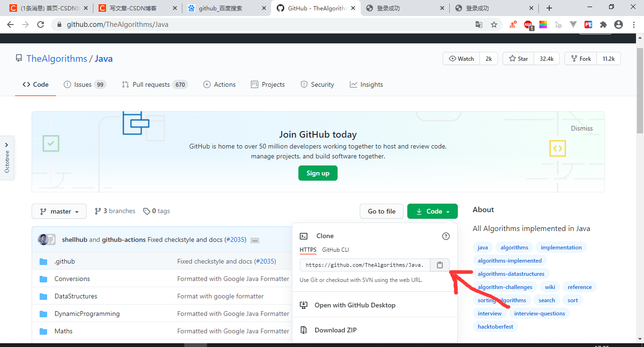Viewport: 644px width, 347px height.
Task: Click the green Sign up button
Action: click(318, 173)
